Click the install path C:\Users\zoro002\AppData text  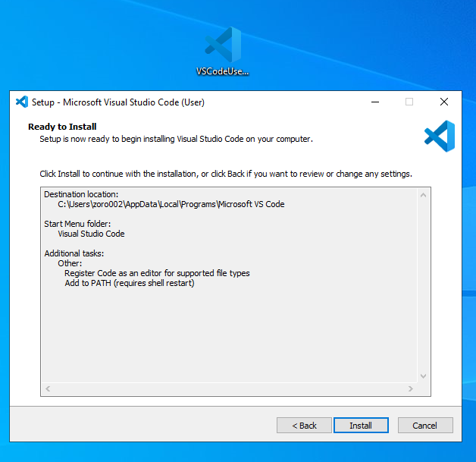pyautogui.click(x=171, y=204)
